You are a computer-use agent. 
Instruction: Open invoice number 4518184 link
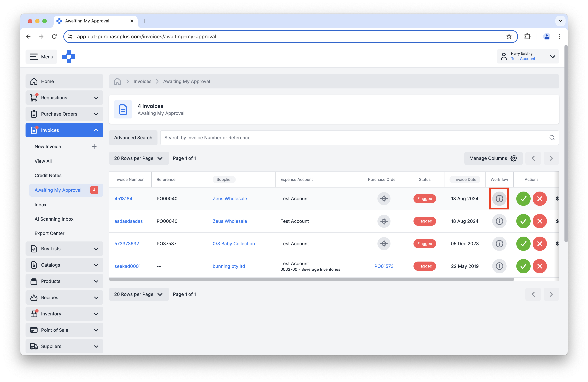tap(123, 198)
